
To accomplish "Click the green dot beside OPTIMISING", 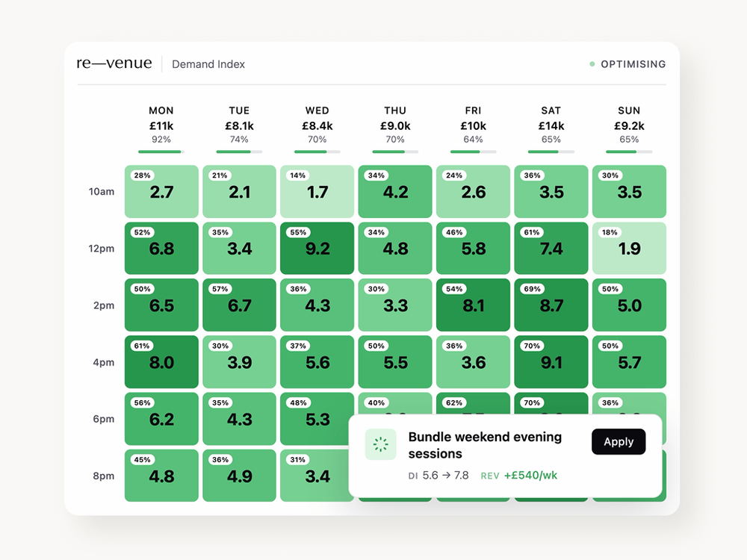I will point(592,63).
